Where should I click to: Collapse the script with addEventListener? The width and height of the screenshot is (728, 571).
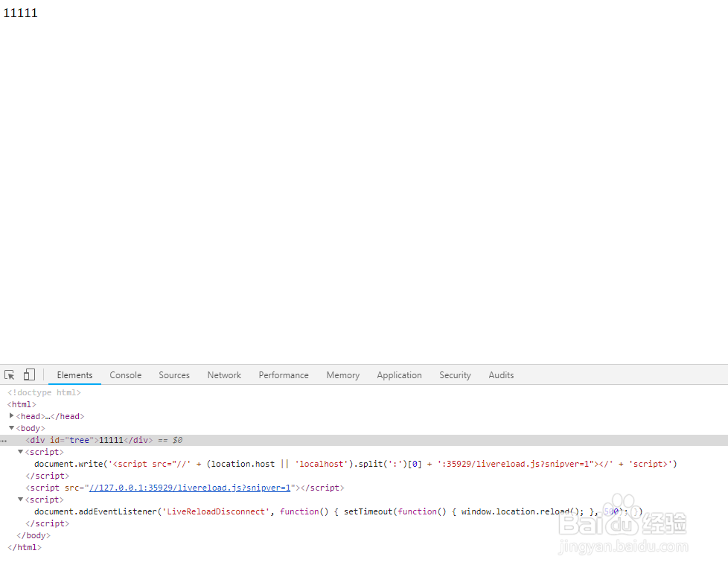point(20,500)
